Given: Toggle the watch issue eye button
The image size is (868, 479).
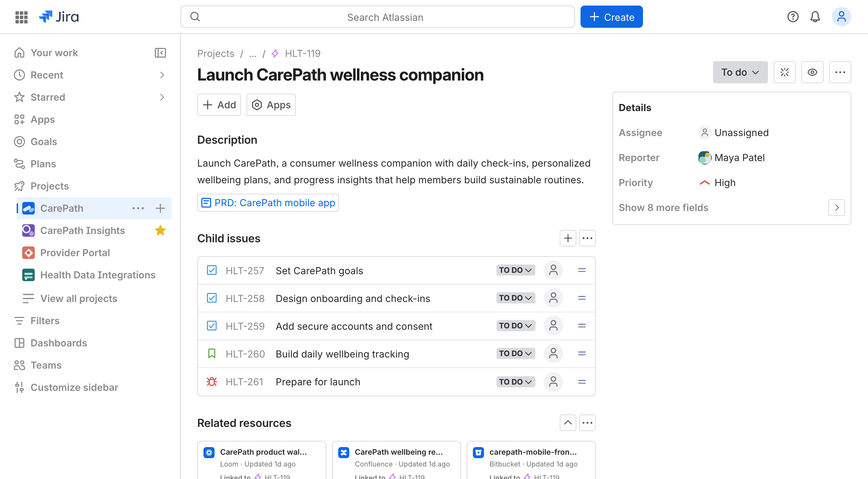Looking at the screenshot, I should (812, 72).
